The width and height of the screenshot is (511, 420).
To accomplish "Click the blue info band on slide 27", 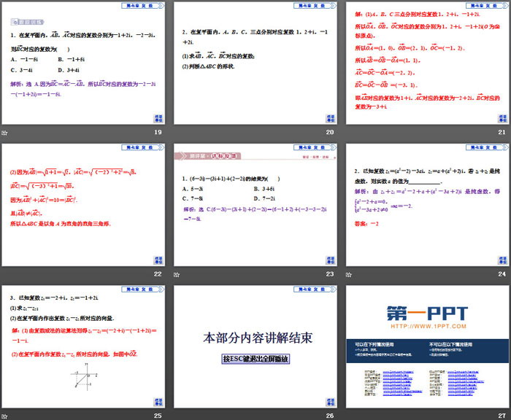I will (x=428, y=351).
